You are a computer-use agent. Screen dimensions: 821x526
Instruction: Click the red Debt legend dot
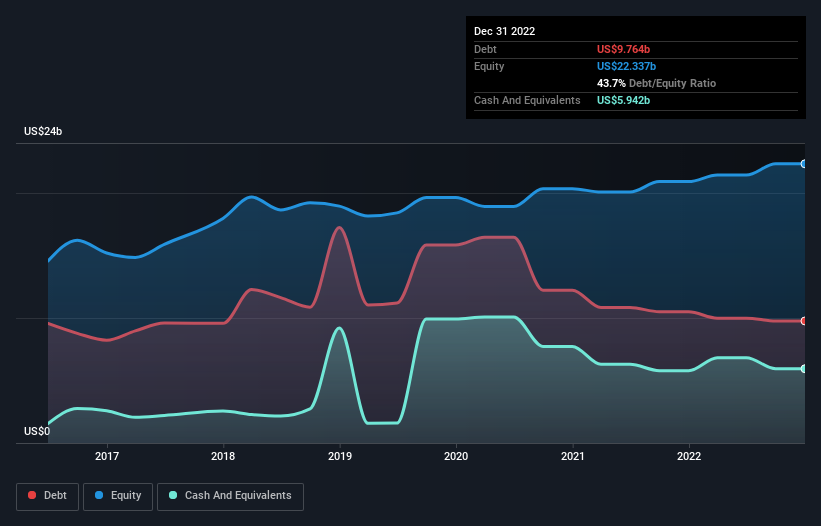pyautogui.click(x=32, y=495)
